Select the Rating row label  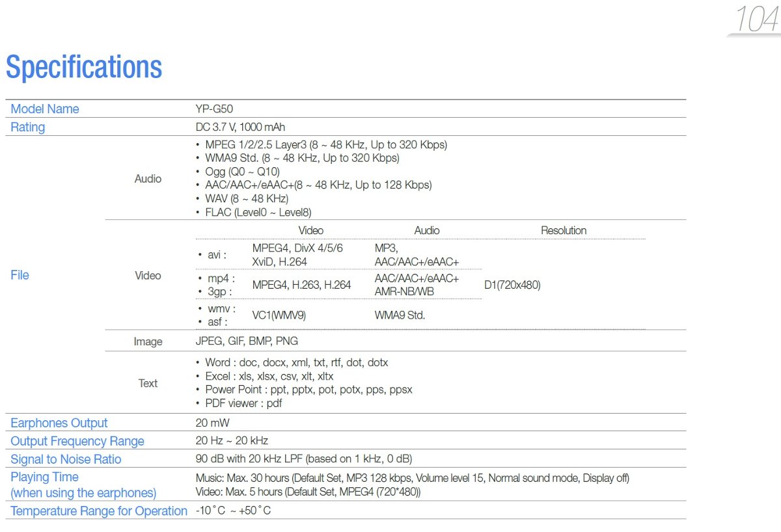tap(28, 127)
